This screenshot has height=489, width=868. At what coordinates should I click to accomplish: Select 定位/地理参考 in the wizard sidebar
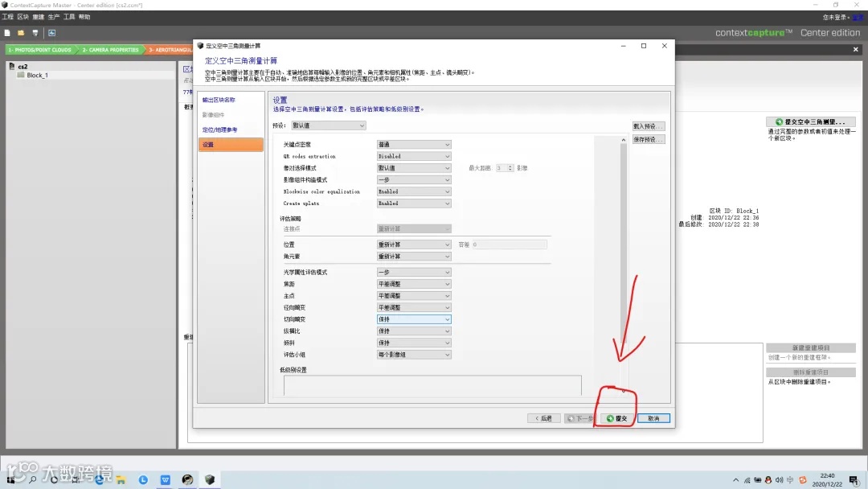(x=219, y=130)
